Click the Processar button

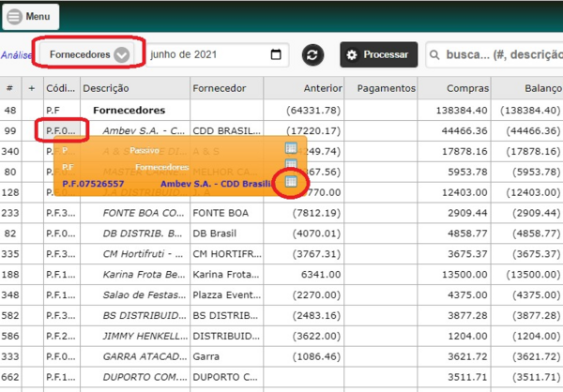point(379,54)
